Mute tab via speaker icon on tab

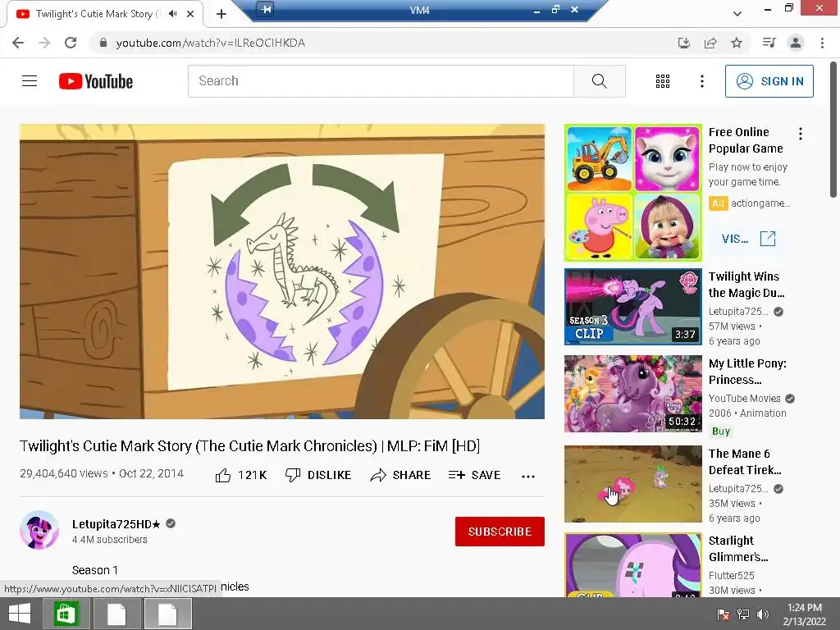point(172,14)
